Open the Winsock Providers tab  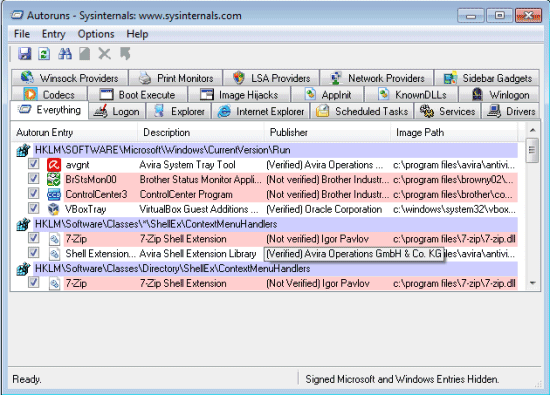tap(69, 78)
